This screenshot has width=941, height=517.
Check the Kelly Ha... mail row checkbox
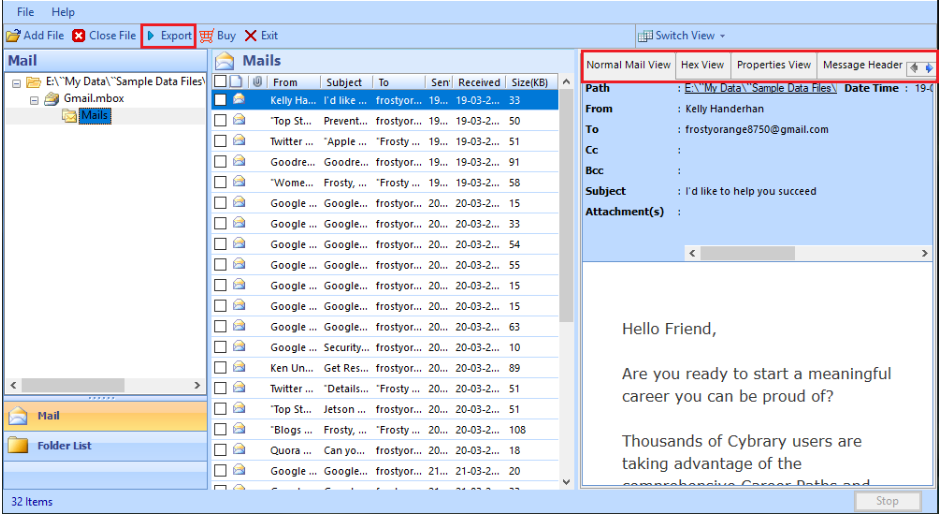click(x=220, y=100)
